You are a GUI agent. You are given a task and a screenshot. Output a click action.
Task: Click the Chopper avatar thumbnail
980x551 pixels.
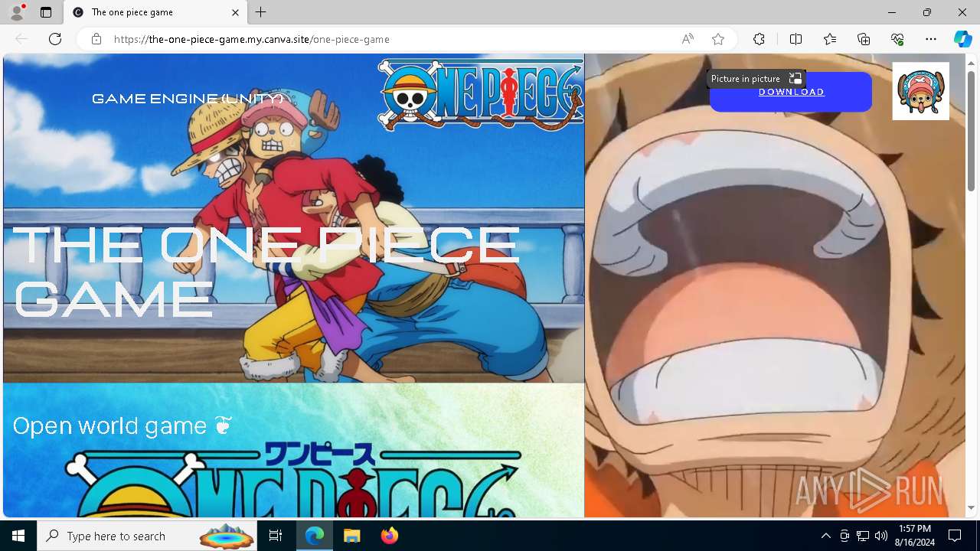coord(921,91)
